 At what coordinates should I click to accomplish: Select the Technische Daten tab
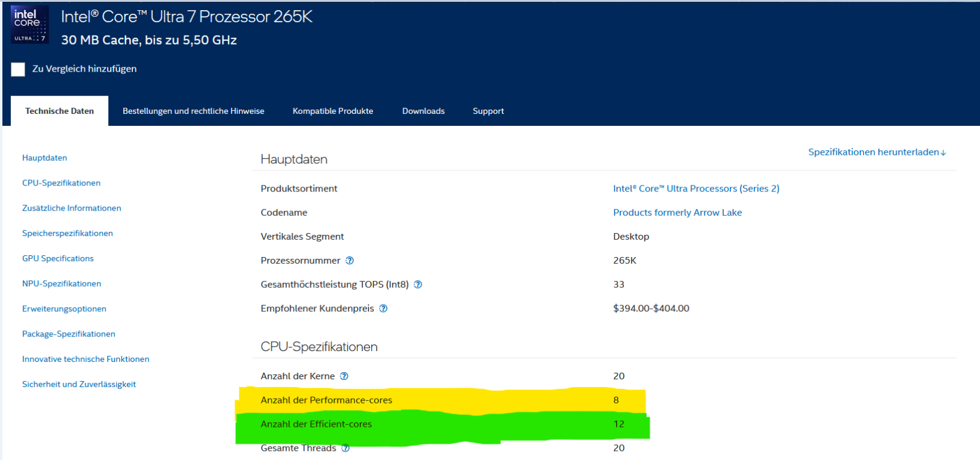point(60,111)
